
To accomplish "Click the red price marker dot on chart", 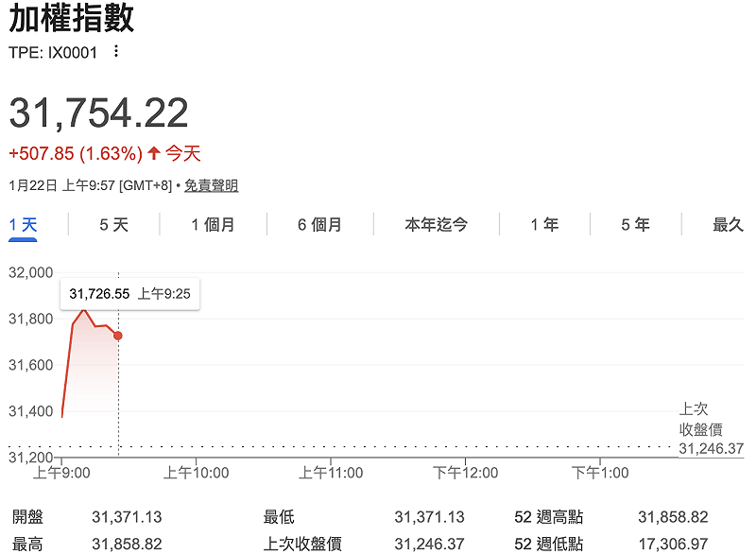I will tap(118, 333).
